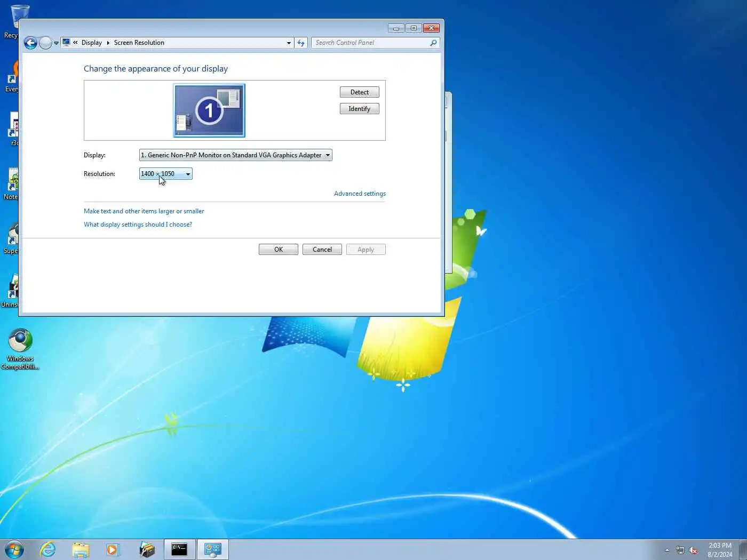Image resolution: width=747 pixels, height=560 pixels.
Task: Open the Display monitor dropdown
Action: [x=235, y=155]
